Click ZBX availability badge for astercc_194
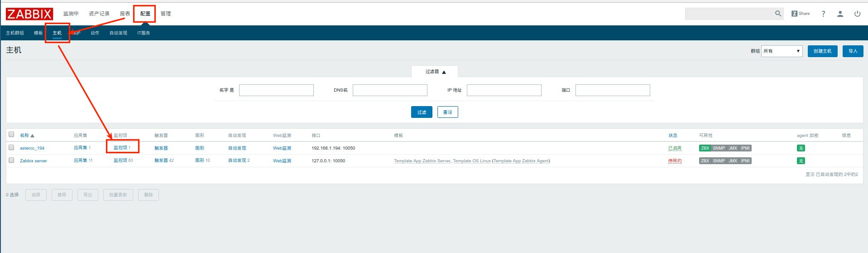This screenshot has height=253, width=868. (x=705, y=148)
